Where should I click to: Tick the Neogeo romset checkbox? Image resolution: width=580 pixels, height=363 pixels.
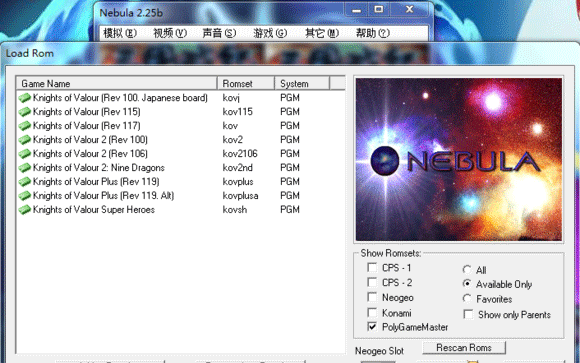[x=372, y=297]
